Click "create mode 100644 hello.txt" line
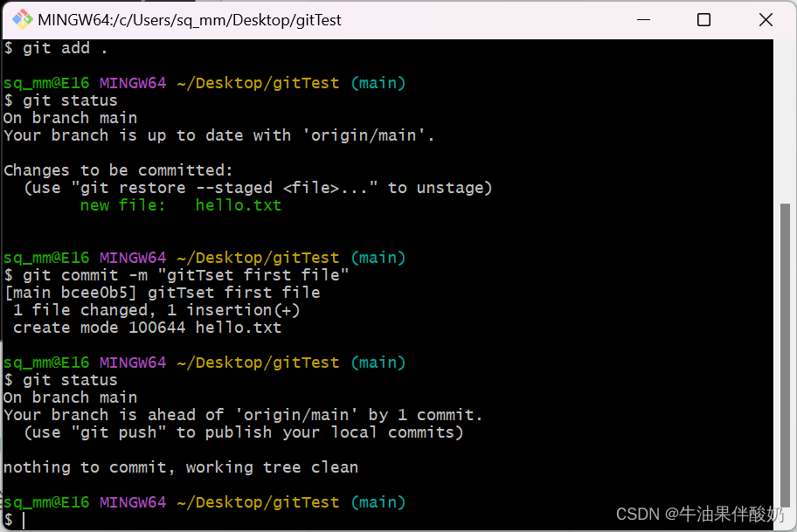 147,328
